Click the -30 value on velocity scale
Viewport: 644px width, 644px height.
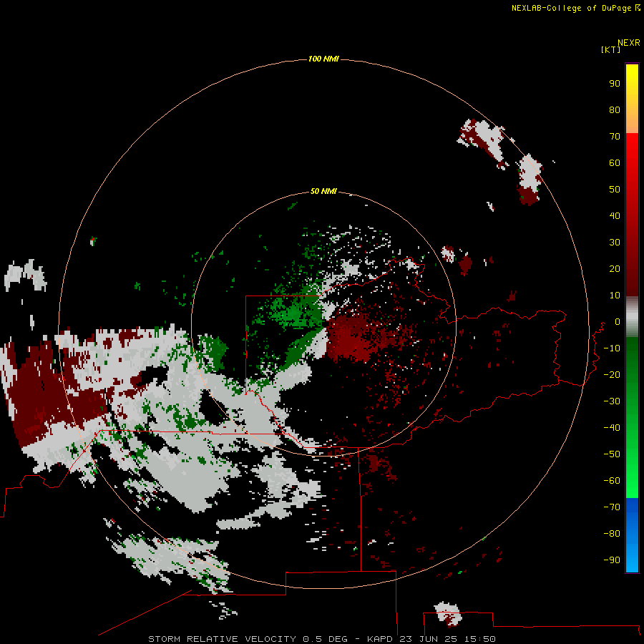point(612,401)
